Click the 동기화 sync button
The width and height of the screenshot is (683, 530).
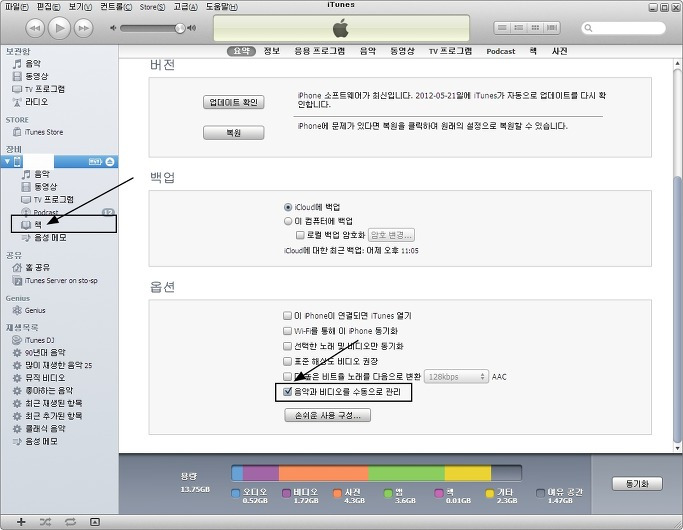click(637, 484)
